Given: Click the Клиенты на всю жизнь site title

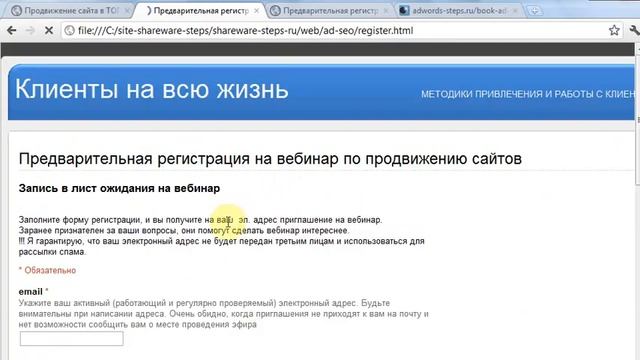Looking at the screenshot, I should point(152,89).
